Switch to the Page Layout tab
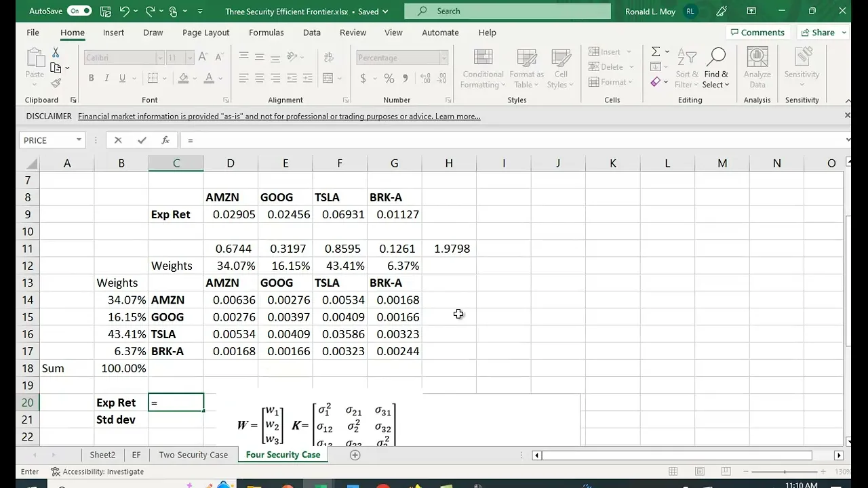868x488 pixels. (205, 33)
